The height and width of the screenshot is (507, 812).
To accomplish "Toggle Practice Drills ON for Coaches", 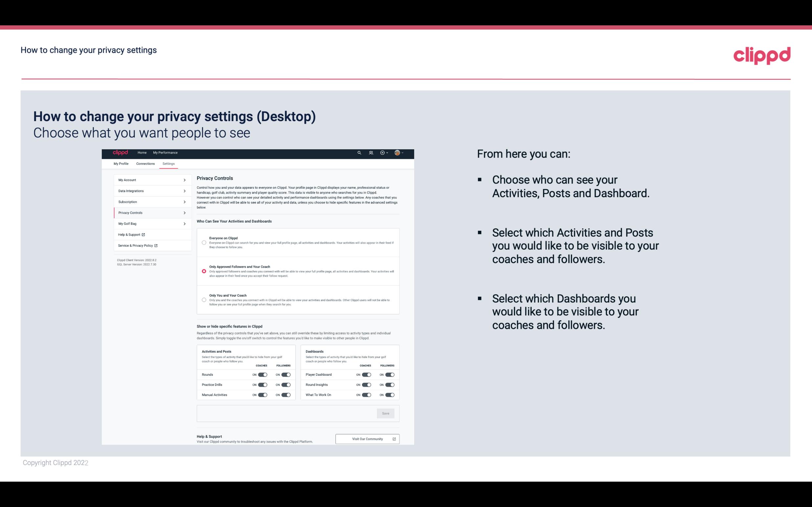I will coord(262,385).
